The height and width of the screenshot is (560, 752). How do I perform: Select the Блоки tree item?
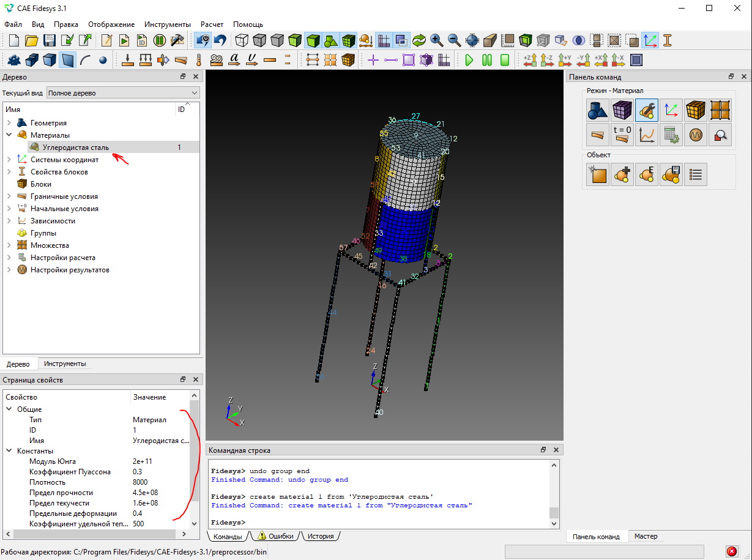41,184
